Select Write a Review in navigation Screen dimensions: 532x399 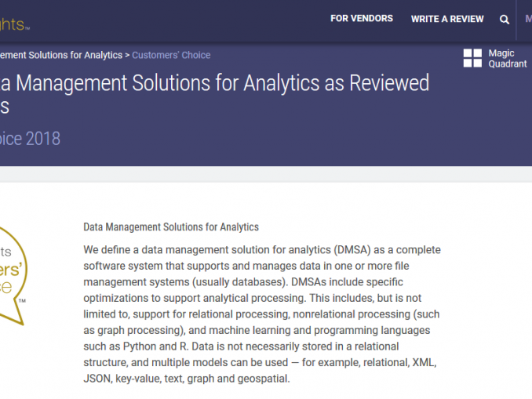click(447, 19)
